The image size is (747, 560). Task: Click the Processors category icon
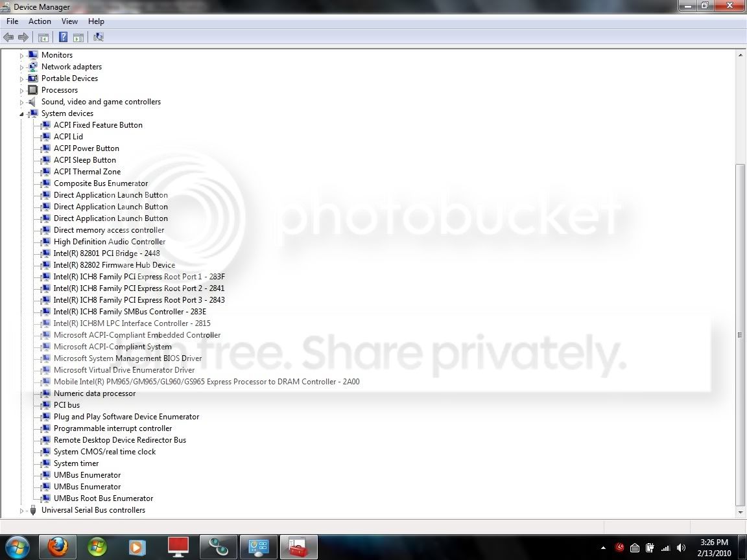click(x=32, y=90)
